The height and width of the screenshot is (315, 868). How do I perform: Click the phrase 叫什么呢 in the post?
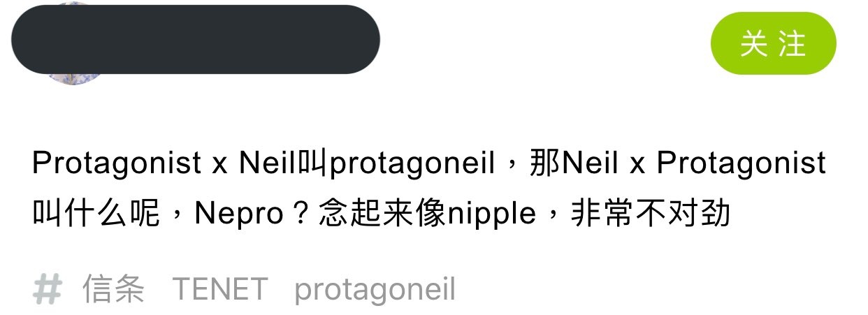pyautogui.click(x=96, y=214)
